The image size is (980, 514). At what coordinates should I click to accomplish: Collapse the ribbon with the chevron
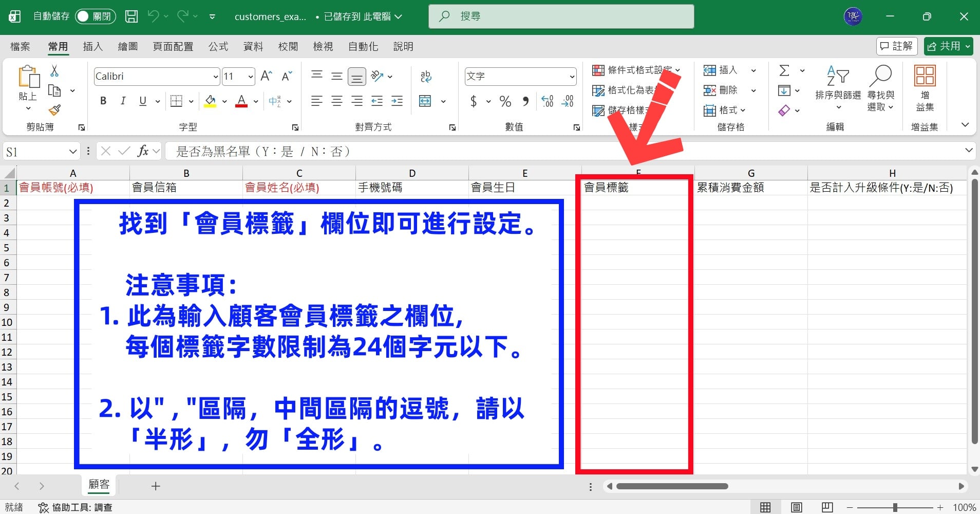[x=965, y=125]
